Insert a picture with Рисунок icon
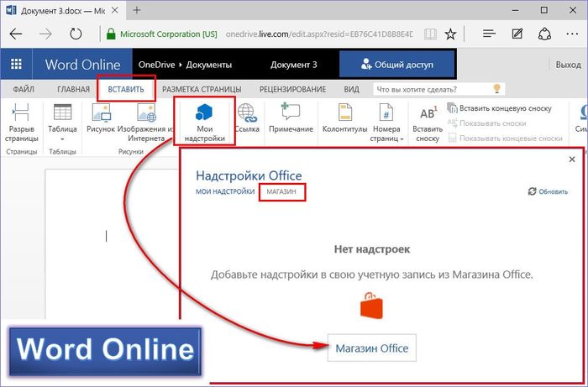 pos(100,121)
